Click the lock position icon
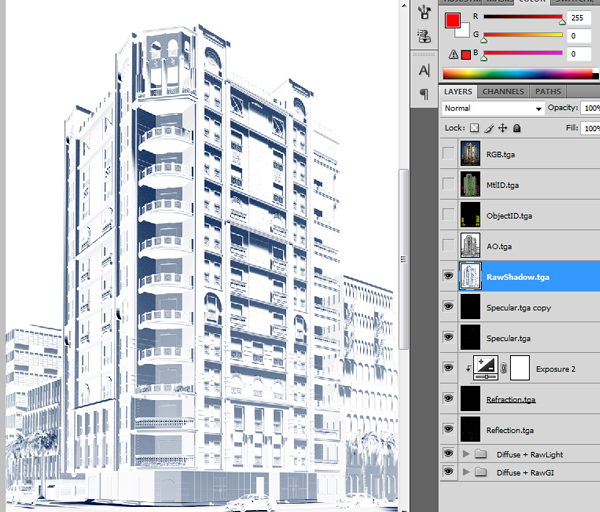The image size is (600, 512). tap(503, 129)
